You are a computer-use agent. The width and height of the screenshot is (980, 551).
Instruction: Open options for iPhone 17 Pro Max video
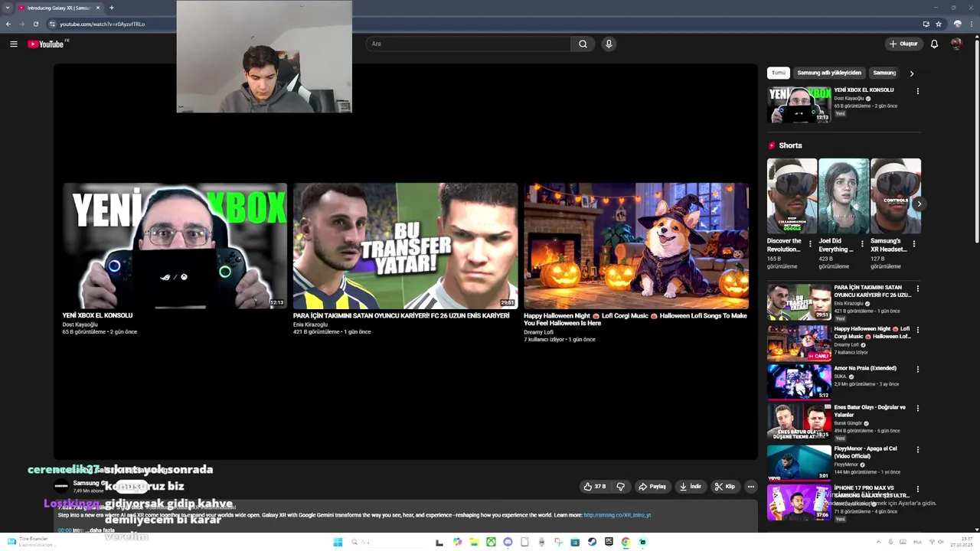point(917,489)
